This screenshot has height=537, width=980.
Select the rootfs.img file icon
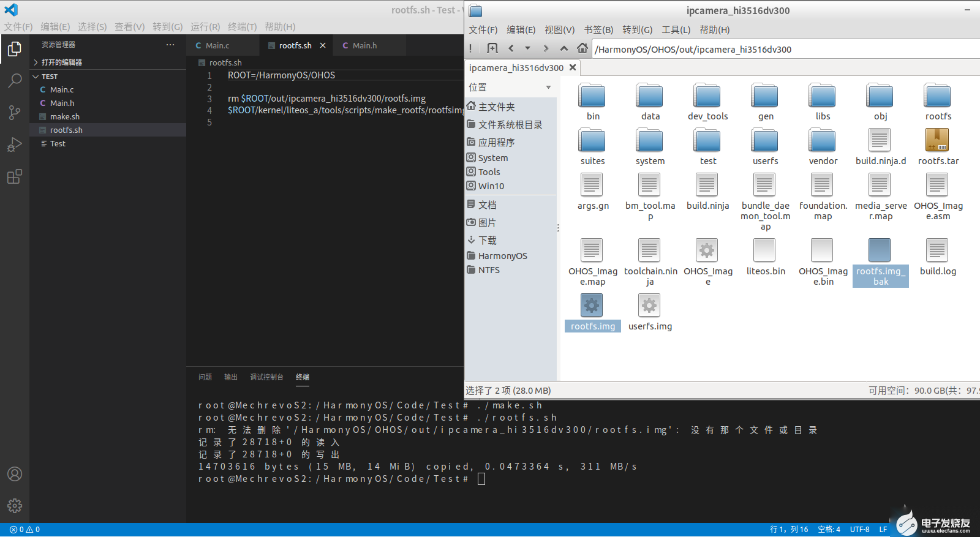[x=592, y=305]
